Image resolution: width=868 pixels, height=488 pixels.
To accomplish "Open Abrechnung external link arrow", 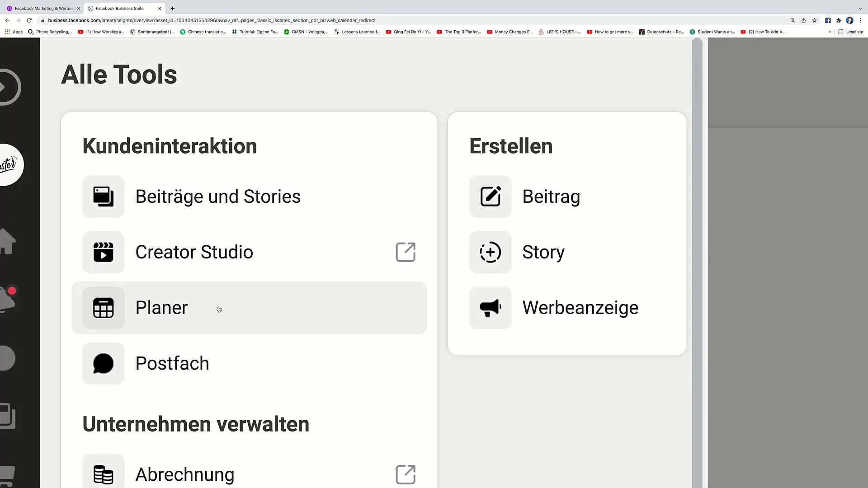I will coord(406,474).
